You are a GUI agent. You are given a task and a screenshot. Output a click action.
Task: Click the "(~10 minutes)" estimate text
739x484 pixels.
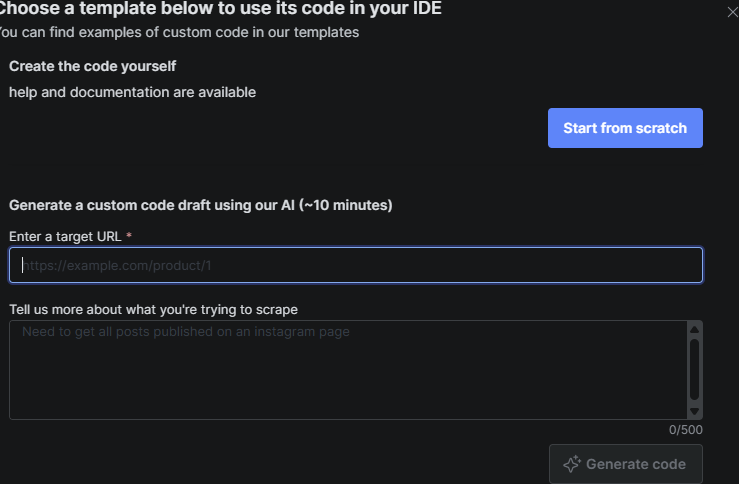pyautogui.click(x=345, y=205)
